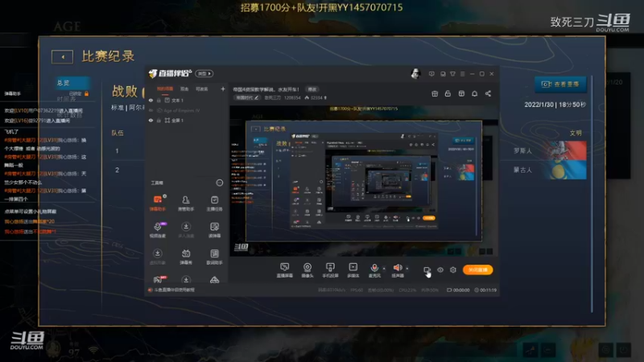
Task: Open the message icon in title bar
Action: click(431, 74)
